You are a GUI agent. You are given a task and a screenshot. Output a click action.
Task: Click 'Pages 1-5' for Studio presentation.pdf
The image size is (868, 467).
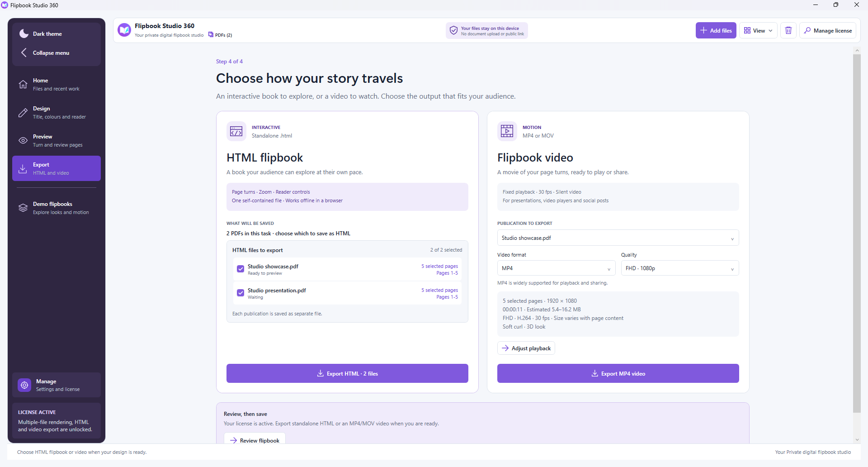[447, 297]
